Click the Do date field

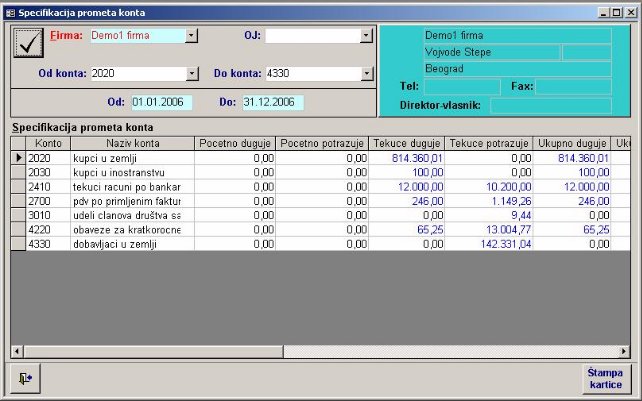coord(271,102)
